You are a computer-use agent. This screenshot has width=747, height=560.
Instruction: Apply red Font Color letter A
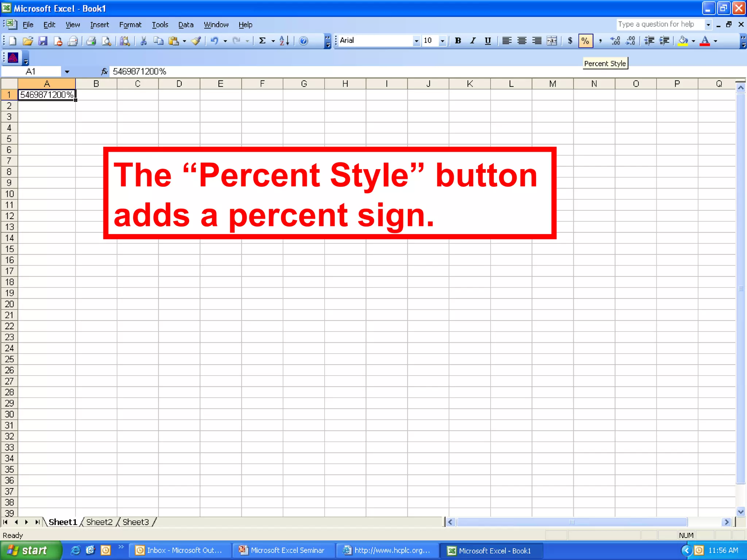(705, 41)
